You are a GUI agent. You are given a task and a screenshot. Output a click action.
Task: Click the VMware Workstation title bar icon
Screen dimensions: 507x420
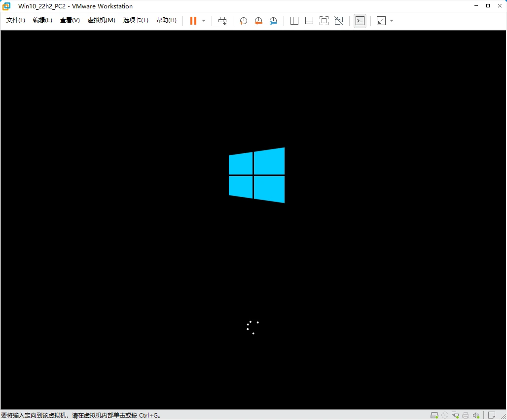pos(6,6)
